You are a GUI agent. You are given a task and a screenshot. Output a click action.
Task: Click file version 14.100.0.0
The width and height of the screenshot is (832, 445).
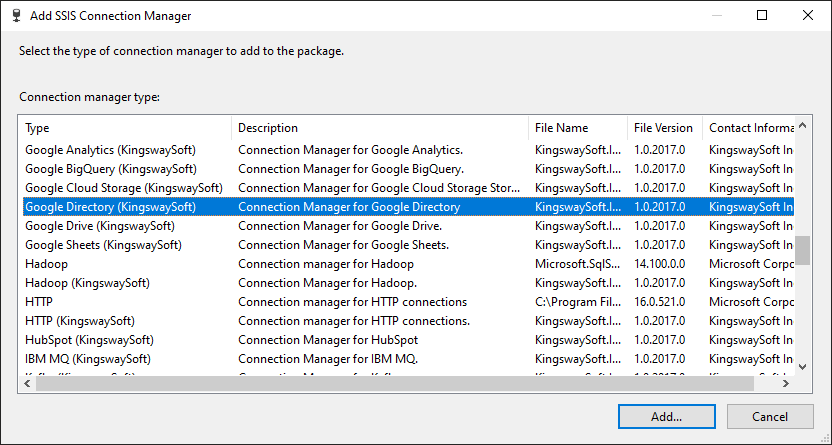pyautogui.click(x=660, y=264)
